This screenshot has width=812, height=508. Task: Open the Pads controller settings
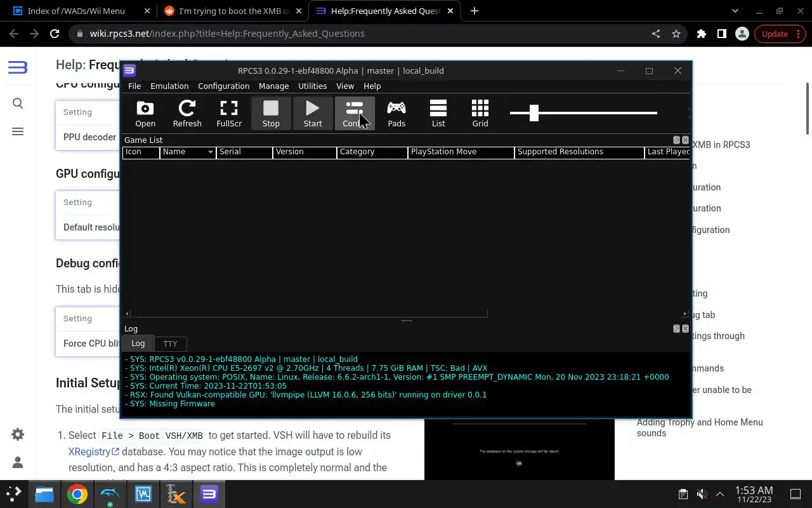396,114
